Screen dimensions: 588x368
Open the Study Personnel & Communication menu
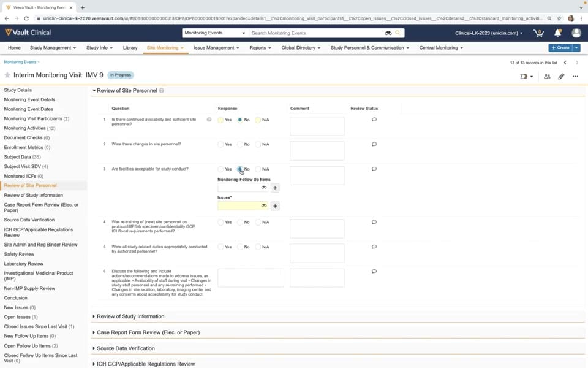(x=370, y=48)
